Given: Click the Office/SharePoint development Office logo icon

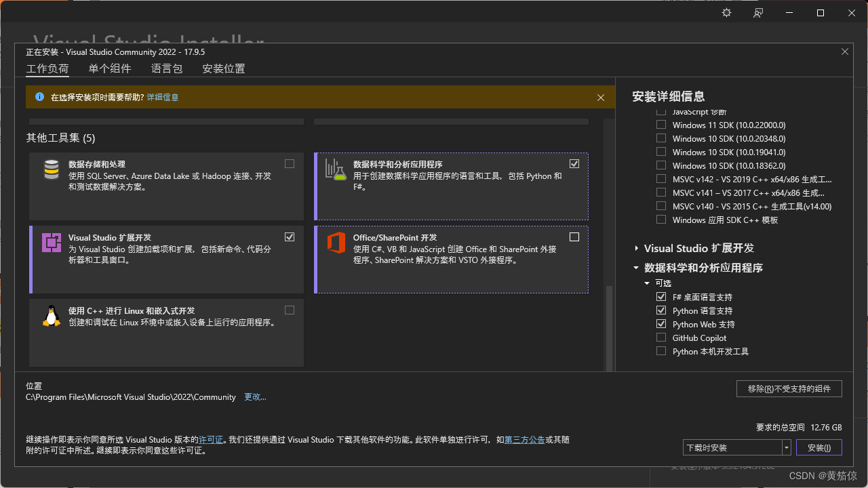Looking at the screenshot, I should click(x=336, y=243).
